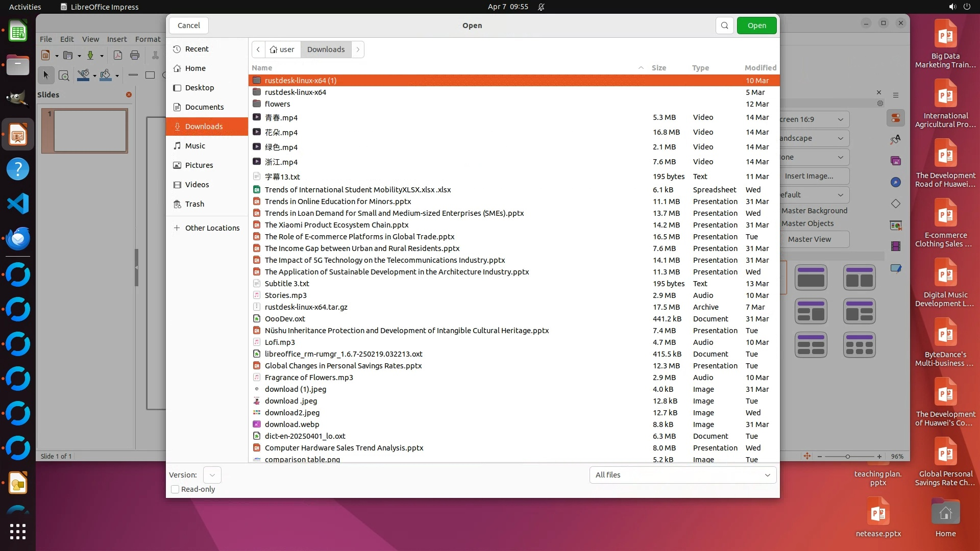980x551 pixels.
Task: Click the search icon in the Open dialog
Action: point(724,26)
